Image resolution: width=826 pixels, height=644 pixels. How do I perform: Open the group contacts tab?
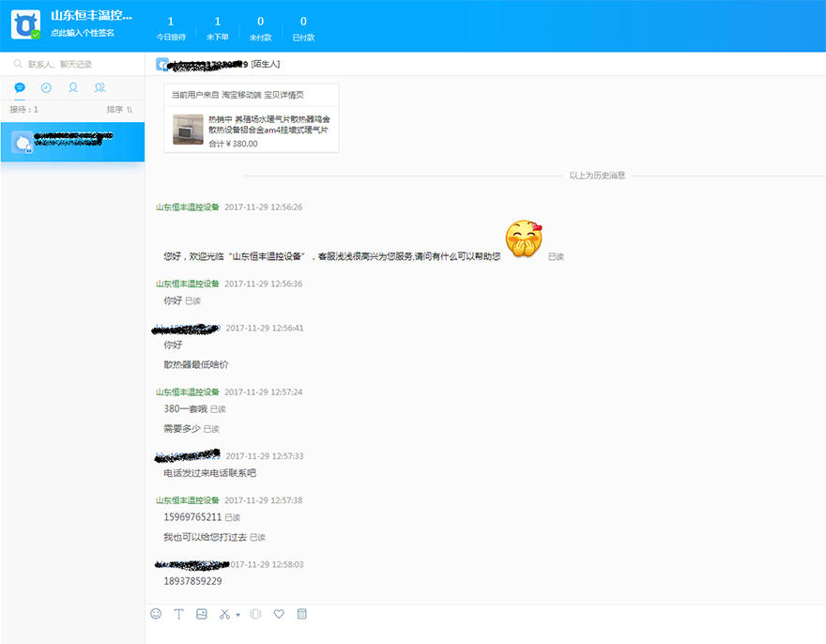(x=99, y=87)
